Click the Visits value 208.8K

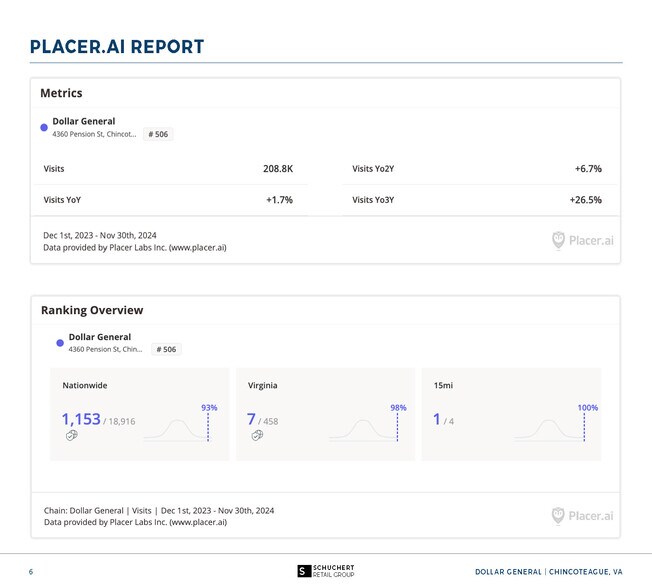coord(278,169)
